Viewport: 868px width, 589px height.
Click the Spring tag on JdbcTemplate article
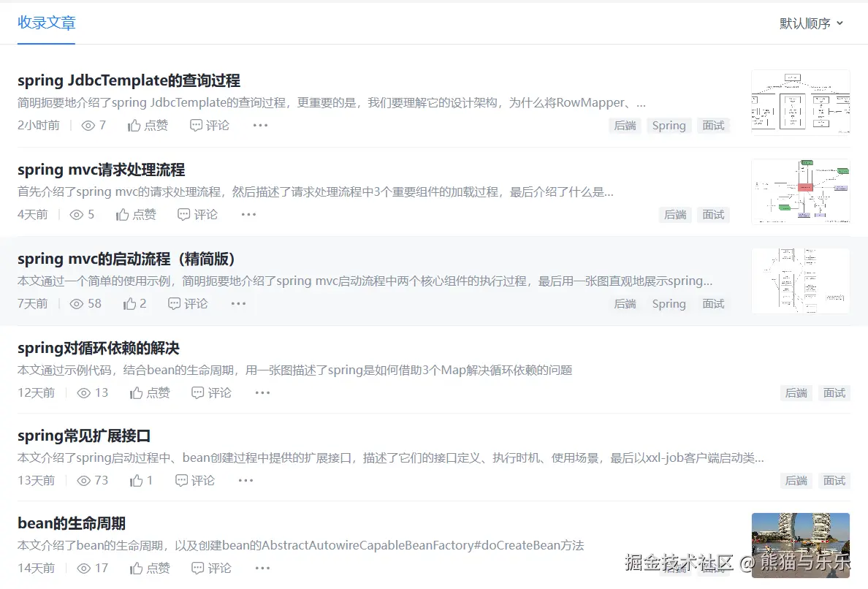[x=669, y=126]
